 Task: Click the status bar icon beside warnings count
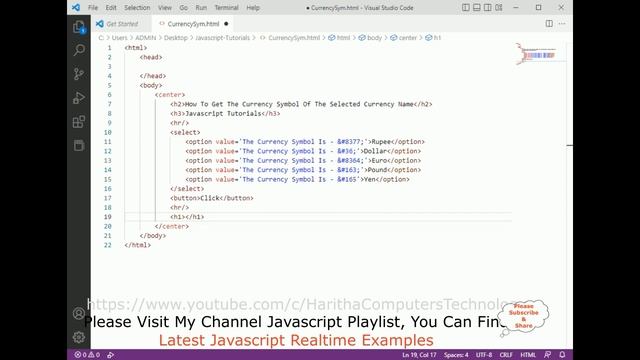111,355
